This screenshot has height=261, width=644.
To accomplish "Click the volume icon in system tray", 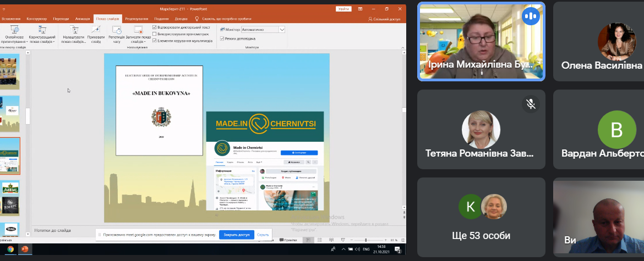I will 357,249.
